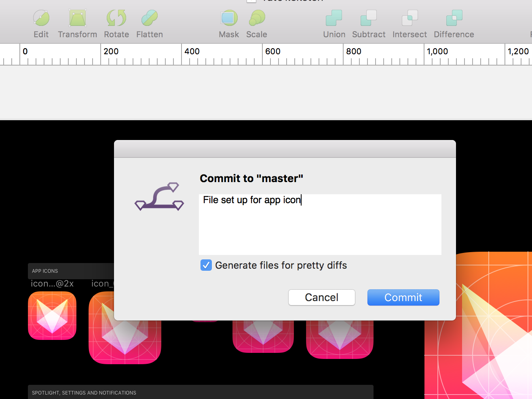Activate the Rotate tool
This screenshot has height=399, width=532.
click(x=116, y=24)
